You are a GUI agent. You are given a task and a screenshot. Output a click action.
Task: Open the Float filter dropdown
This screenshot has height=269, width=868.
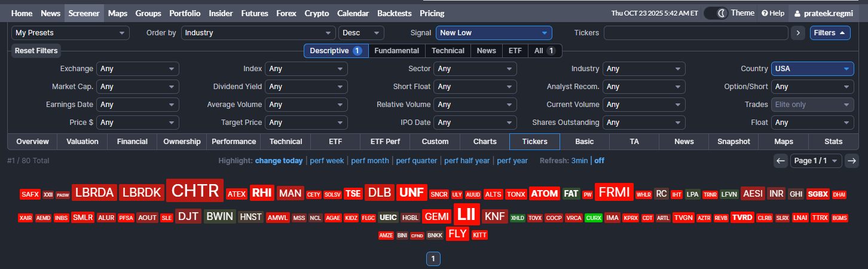812,123
